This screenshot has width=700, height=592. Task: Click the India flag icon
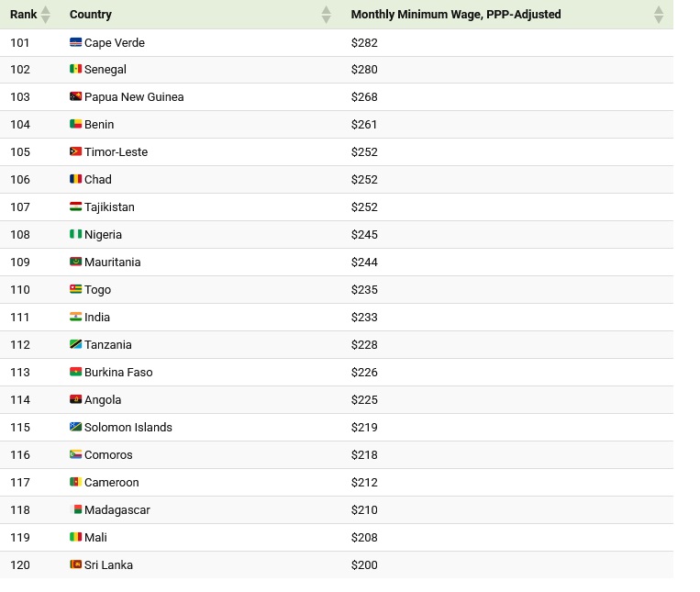click(x=75, y=317)
